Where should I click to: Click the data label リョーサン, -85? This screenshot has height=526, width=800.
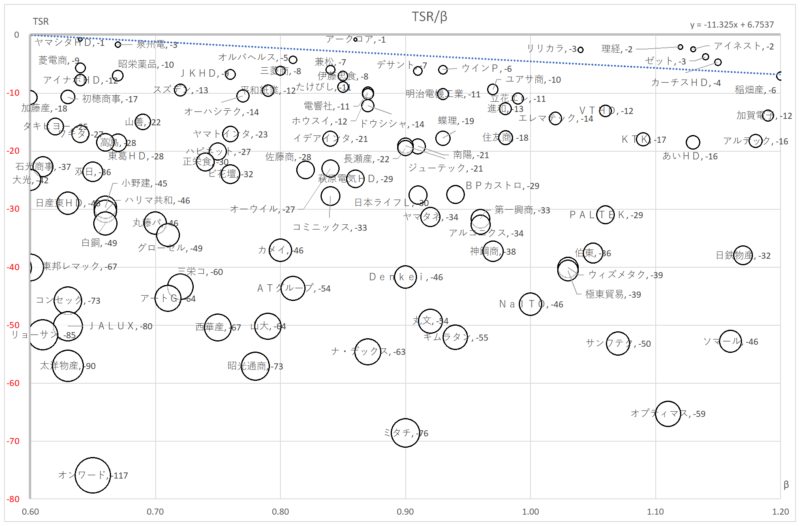point(43,335)
